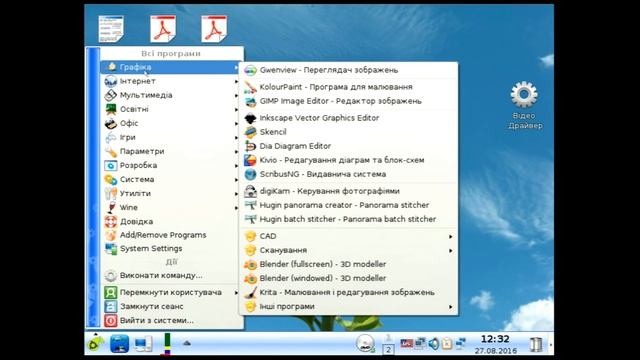The image size is (640, 360).
Task: Launch Blender (windowed) icon
Action: (x=250, y=278)
